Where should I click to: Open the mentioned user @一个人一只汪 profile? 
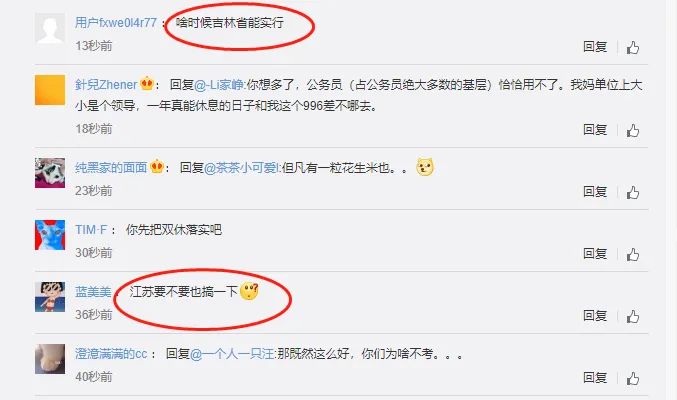[232, 354]
